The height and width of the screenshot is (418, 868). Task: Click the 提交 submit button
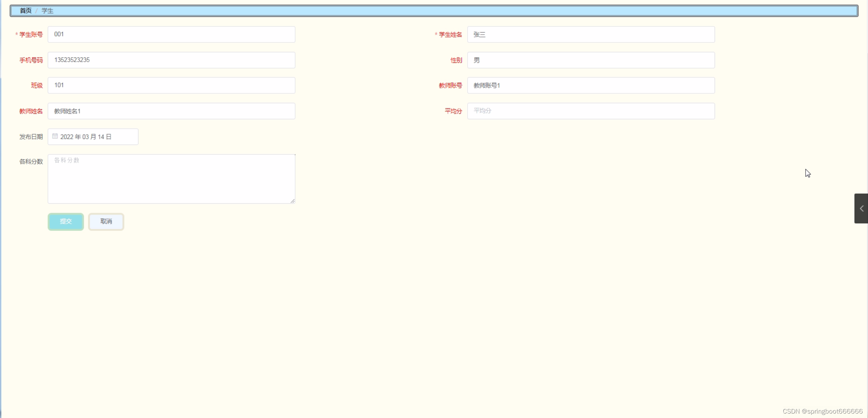[66, 221]
